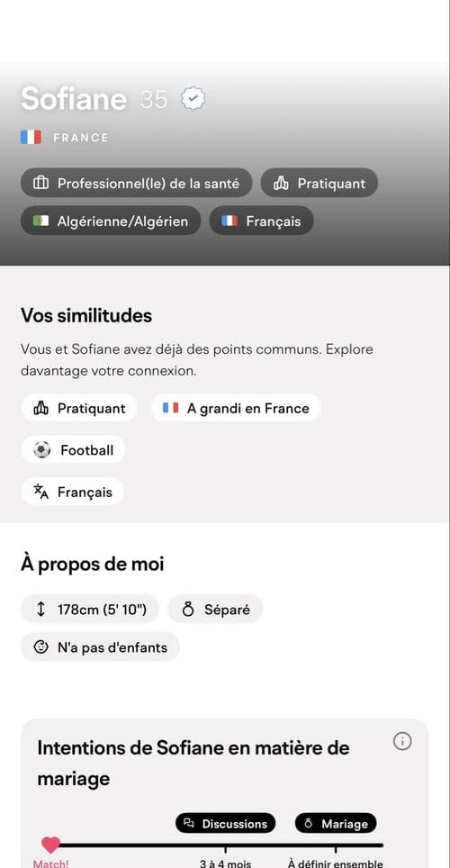Tap the Mariage pill on timeline

(x=336, y=823)
